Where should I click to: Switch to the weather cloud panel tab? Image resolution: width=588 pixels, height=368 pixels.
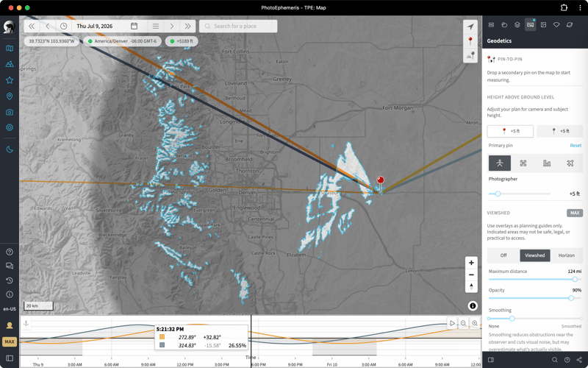pyautogui.click(x=504, y=25)
